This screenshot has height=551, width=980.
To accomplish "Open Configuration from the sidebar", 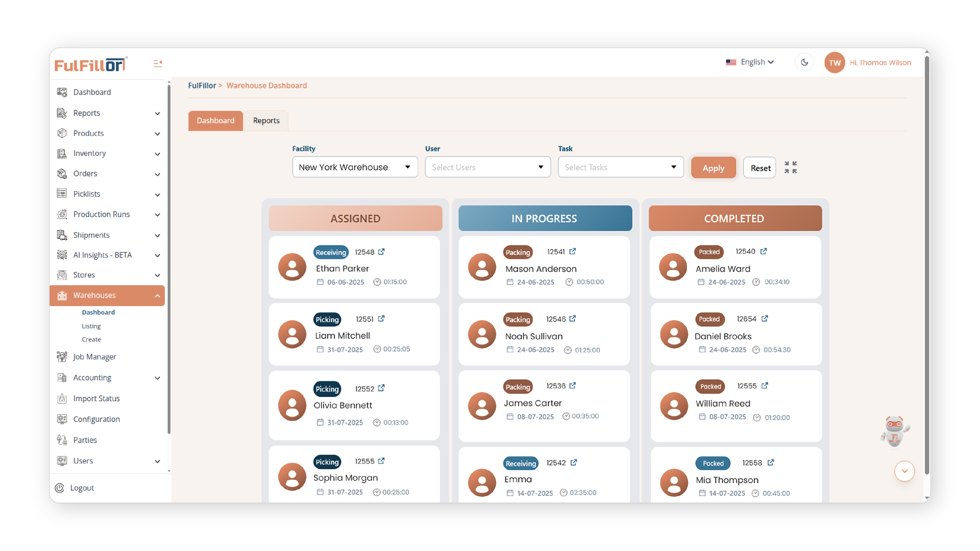I will [96, 419].
